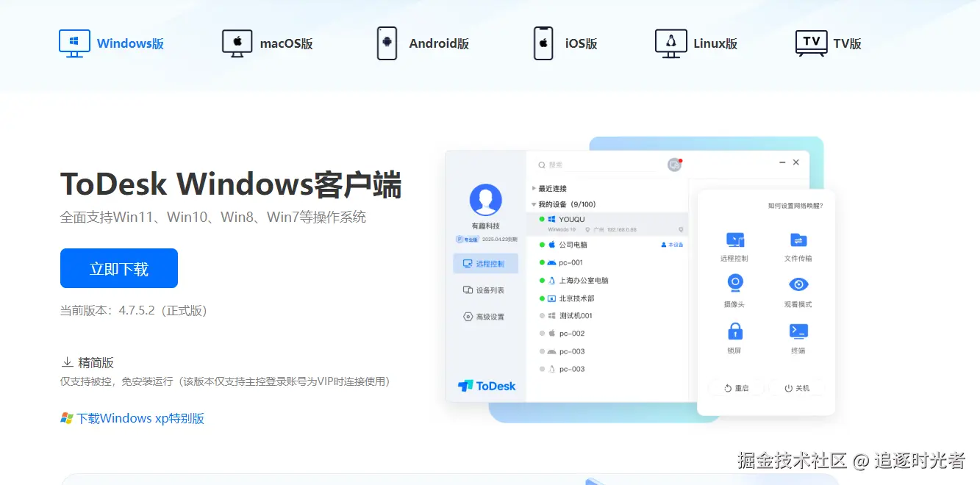Click the TV screen icon
Viewport: 980px width, 485px height.
click(811, 43)
